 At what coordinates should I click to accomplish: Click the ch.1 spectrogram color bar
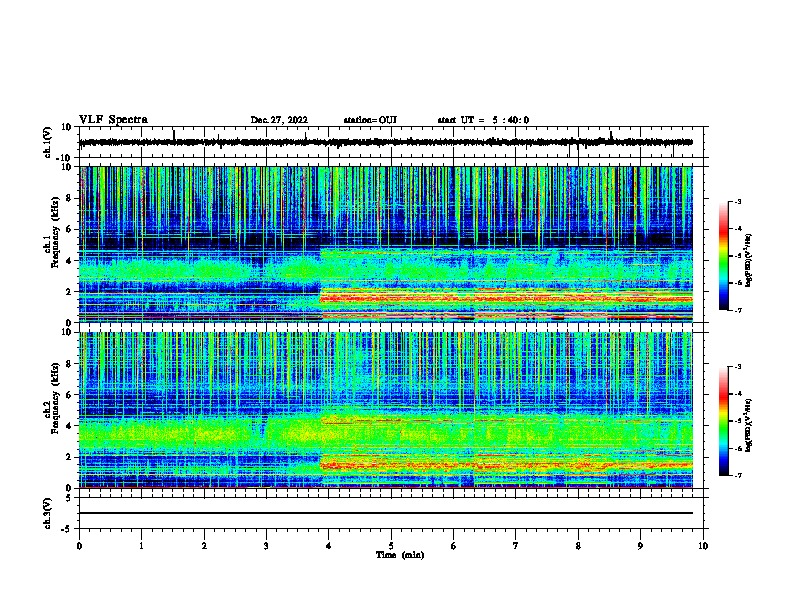coord(723,256)
